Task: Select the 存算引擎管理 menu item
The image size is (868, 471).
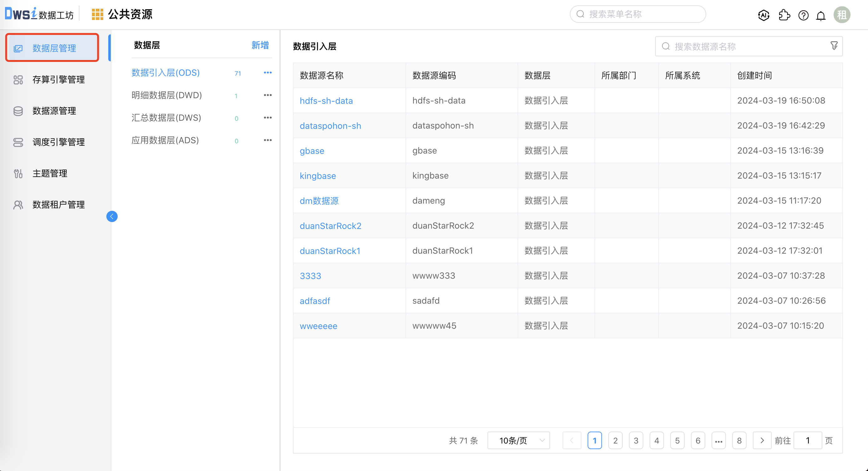Action: (x=58, y=79)
